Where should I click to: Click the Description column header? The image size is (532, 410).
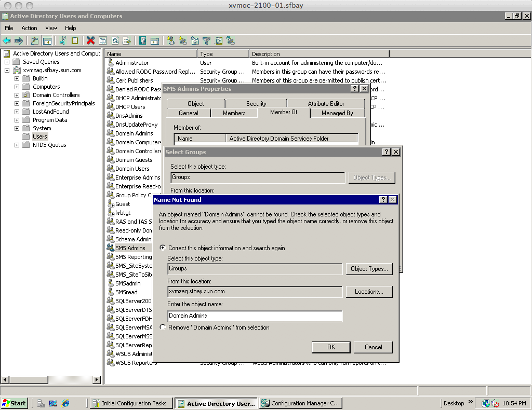319,54
